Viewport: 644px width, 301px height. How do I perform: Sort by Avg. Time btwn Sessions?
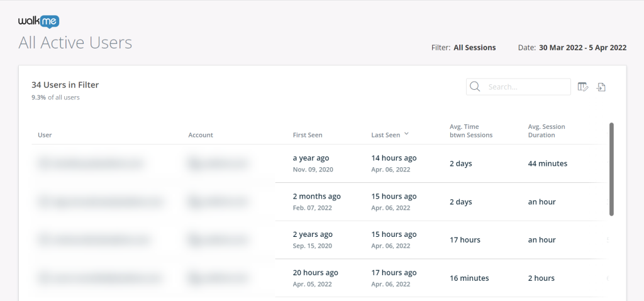470,131
